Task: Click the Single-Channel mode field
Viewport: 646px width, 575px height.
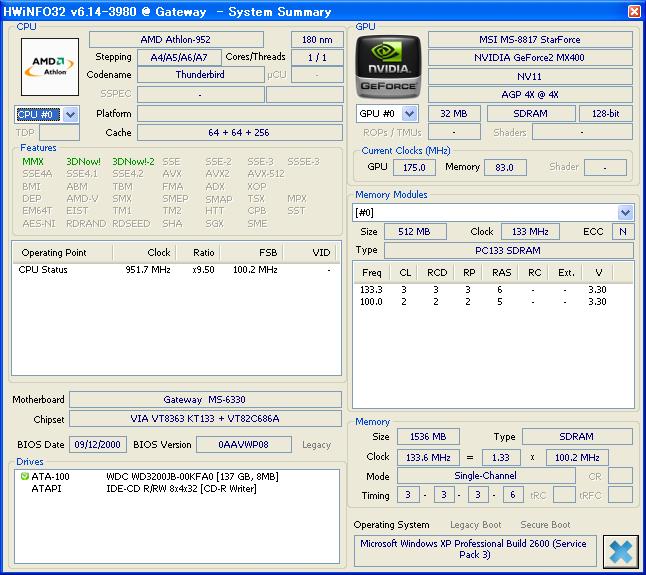Action: click(x=486, y=476)
